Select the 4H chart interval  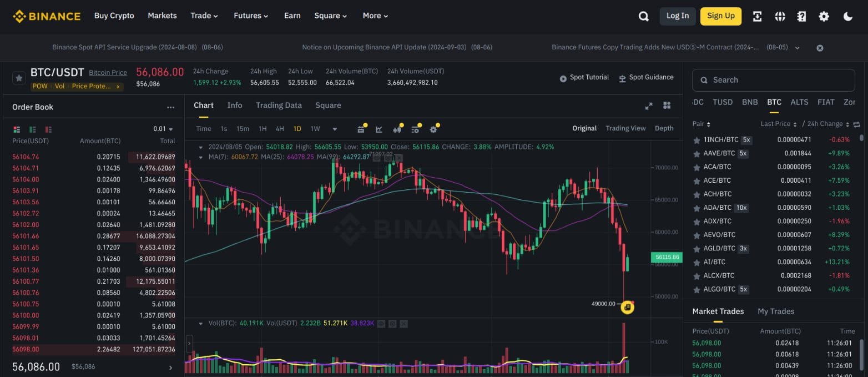tap(280, 129)
